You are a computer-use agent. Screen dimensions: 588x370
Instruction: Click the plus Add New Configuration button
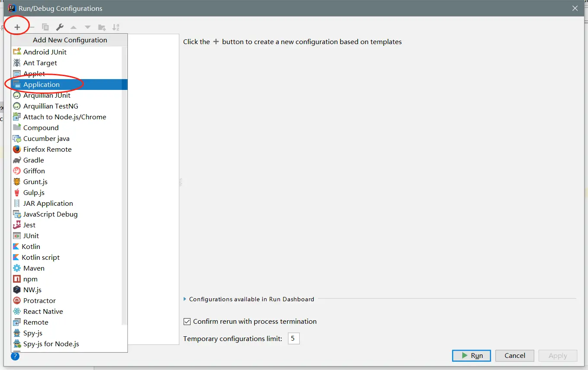(x=17, y=27)
